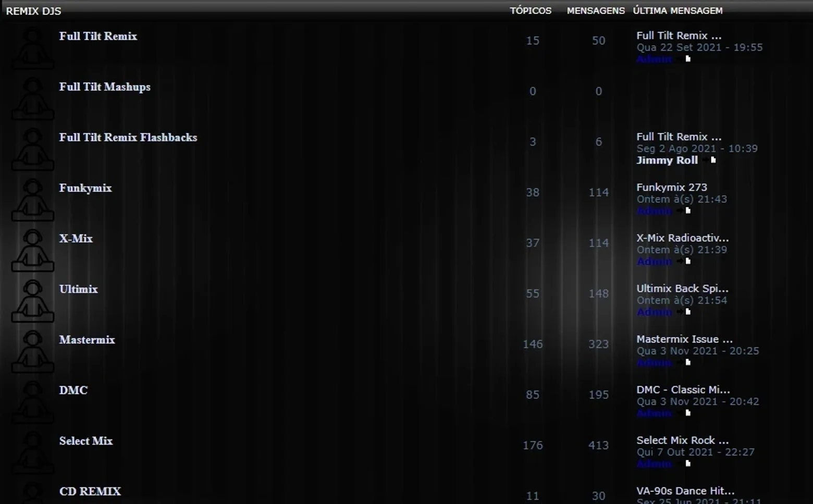The image size is (813, 504).
Task: Open the Full Tilt Mashups forum
Action: point(105,87)
